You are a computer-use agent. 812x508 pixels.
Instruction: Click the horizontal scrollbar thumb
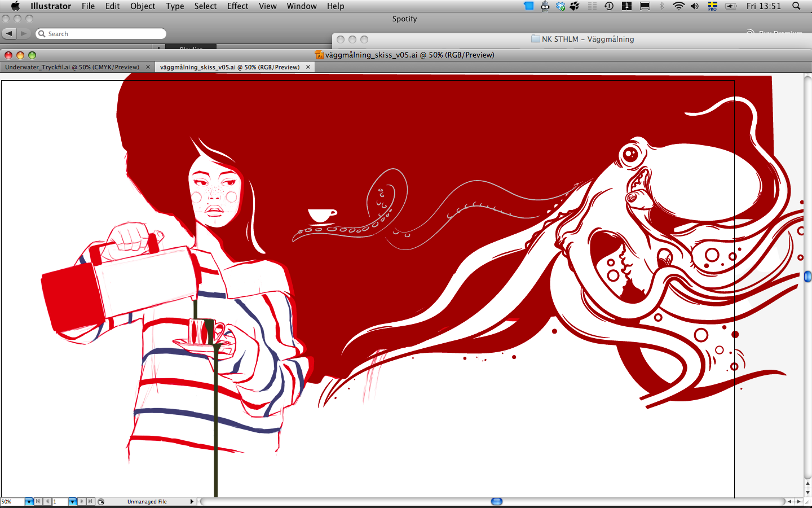tap(497, 501)
